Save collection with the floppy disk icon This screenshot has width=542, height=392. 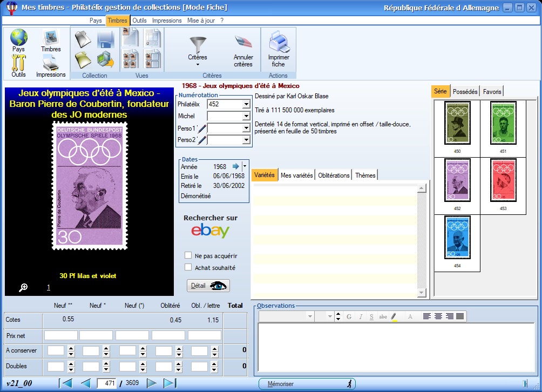106,39
